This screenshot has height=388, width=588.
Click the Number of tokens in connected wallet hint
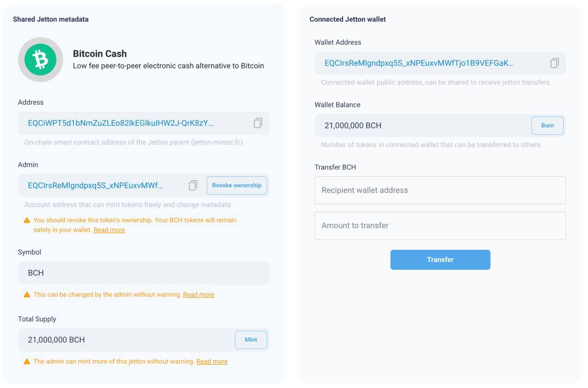pos(430,145)
